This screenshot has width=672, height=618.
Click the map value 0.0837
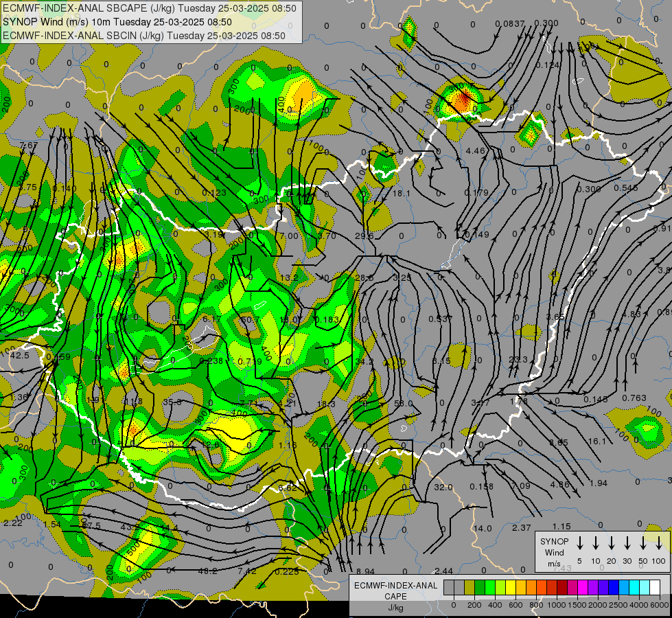tap(510, 23)
